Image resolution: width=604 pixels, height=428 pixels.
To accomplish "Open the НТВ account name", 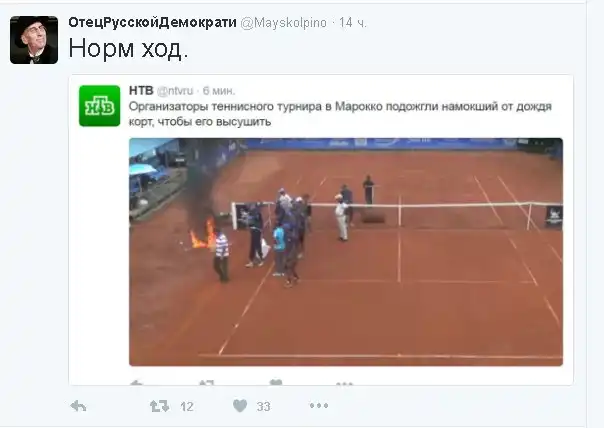I will tap(141, 91).
